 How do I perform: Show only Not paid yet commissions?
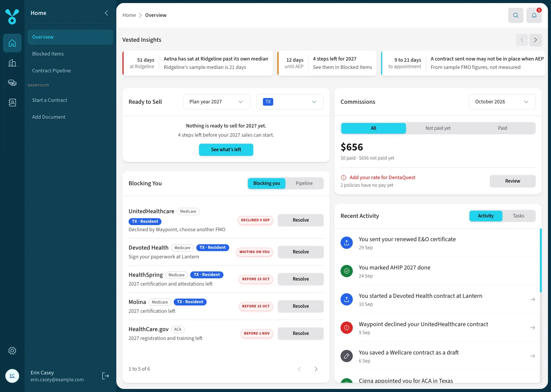coord(438,128)
